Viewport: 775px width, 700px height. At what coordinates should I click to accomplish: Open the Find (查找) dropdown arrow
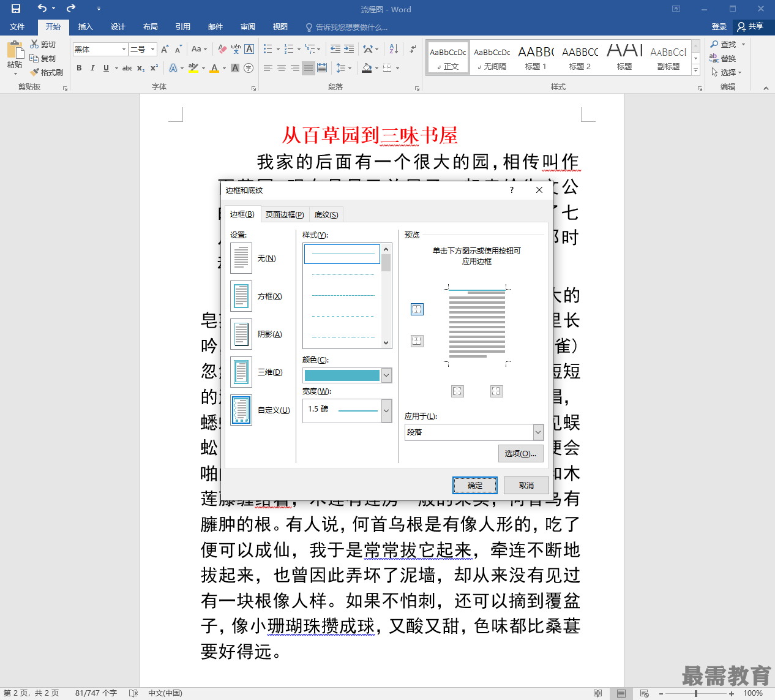point(744,44)
